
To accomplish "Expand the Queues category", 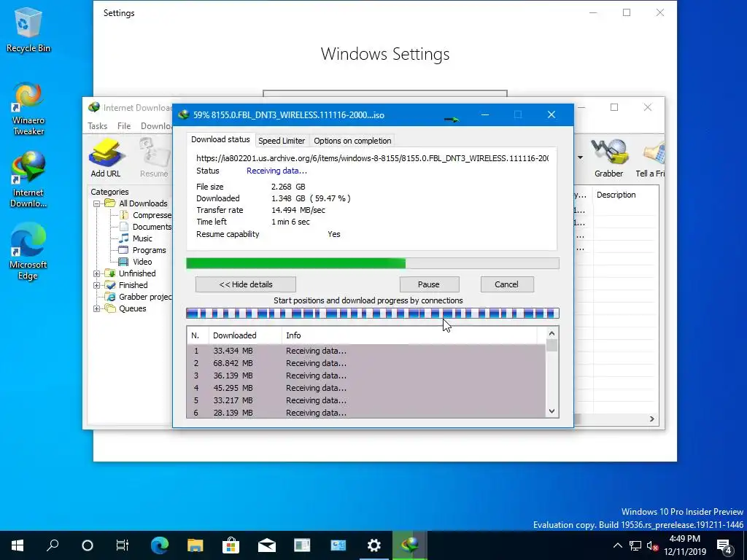I will (96, 308).
